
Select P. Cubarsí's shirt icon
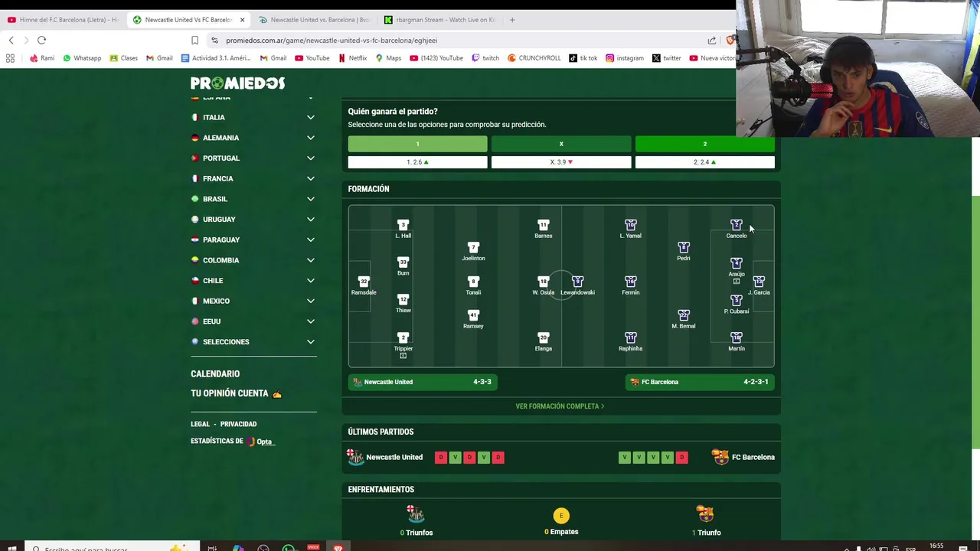pyautogui.click(x=736, y=301)
